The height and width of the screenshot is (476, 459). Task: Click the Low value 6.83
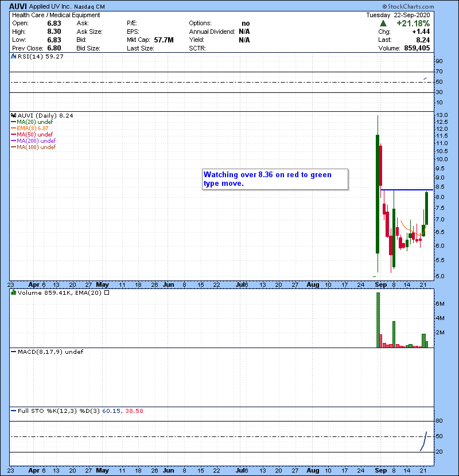click(x=54, y=40)
